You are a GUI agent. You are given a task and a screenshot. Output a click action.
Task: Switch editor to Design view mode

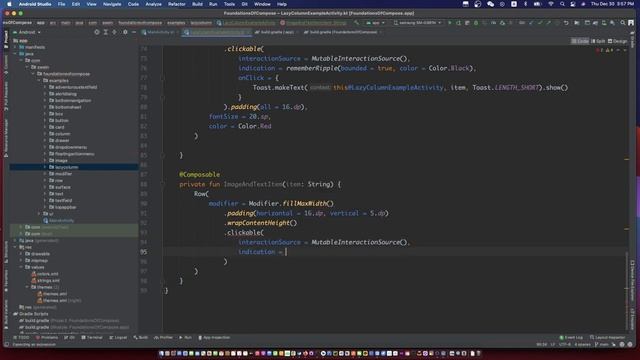coord(617,41)
